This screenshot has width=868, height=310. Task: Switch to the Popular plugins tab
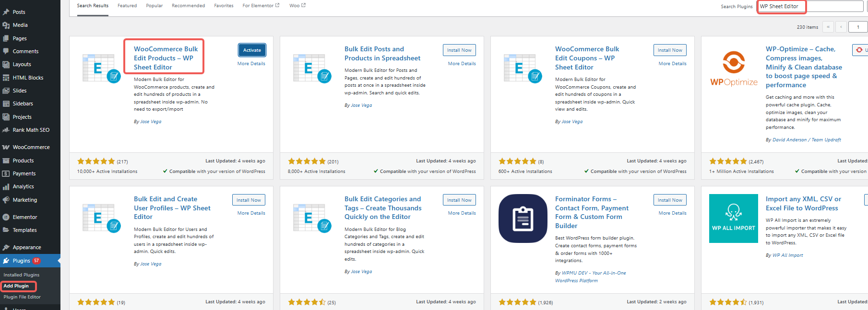tap(154, 6)
